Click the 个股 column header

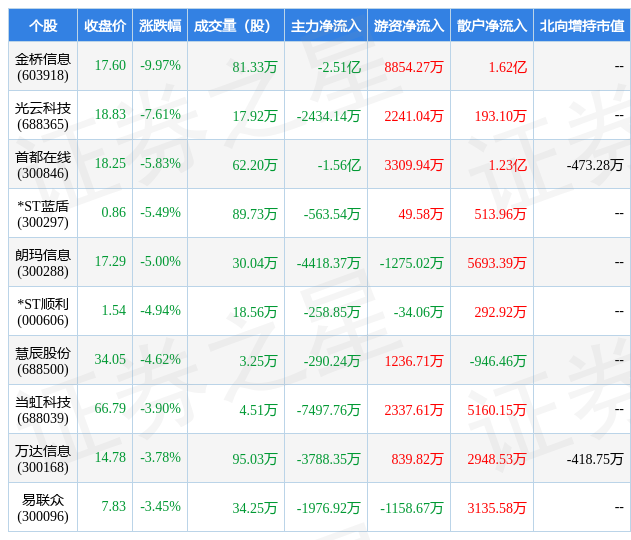(x=43, y=26)
